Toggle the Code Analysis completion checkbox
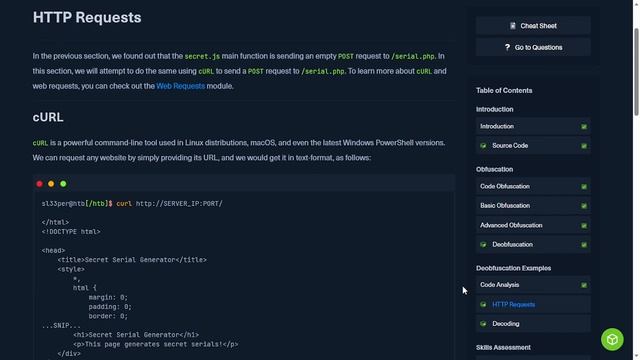The image size is (640, 360). [584, 285]
